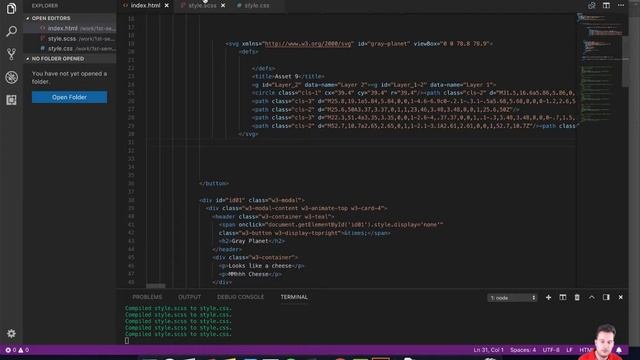The height and width of the screenshot is (360, 640).
Task: Open the terminal selector dropdown '1: node'
Action: pos(512,298)
